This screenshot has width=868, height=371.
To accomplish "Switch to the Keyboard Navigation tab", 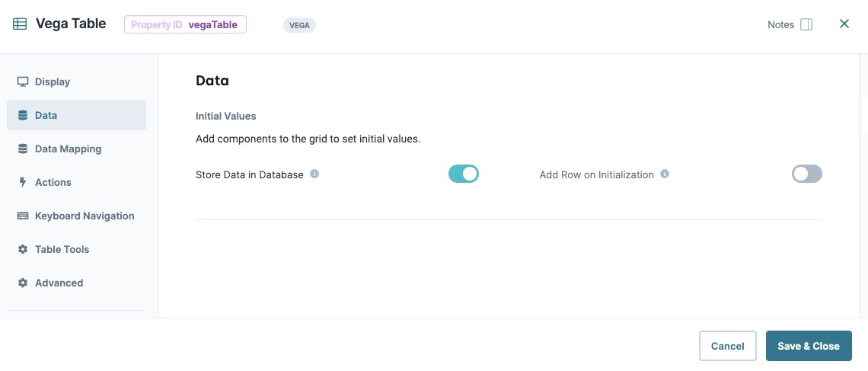I will coord(76,216).
